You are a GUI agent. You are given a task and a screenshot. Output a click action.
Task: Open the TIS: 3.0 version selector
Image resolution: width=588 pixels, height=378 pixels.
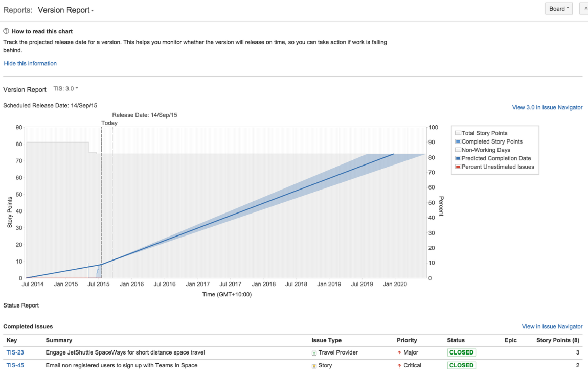[65, 88]
